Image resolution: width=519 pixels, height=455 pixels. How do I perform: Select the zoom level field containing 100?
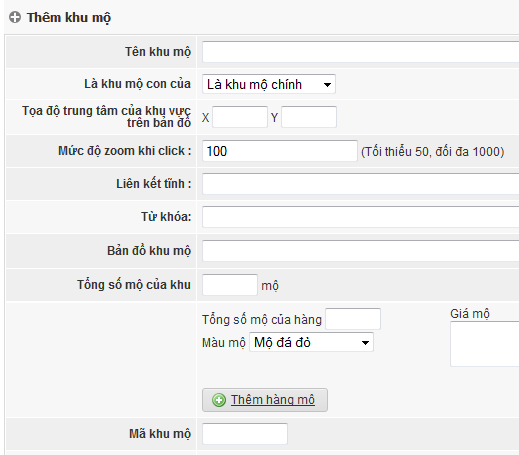(280, 151)
